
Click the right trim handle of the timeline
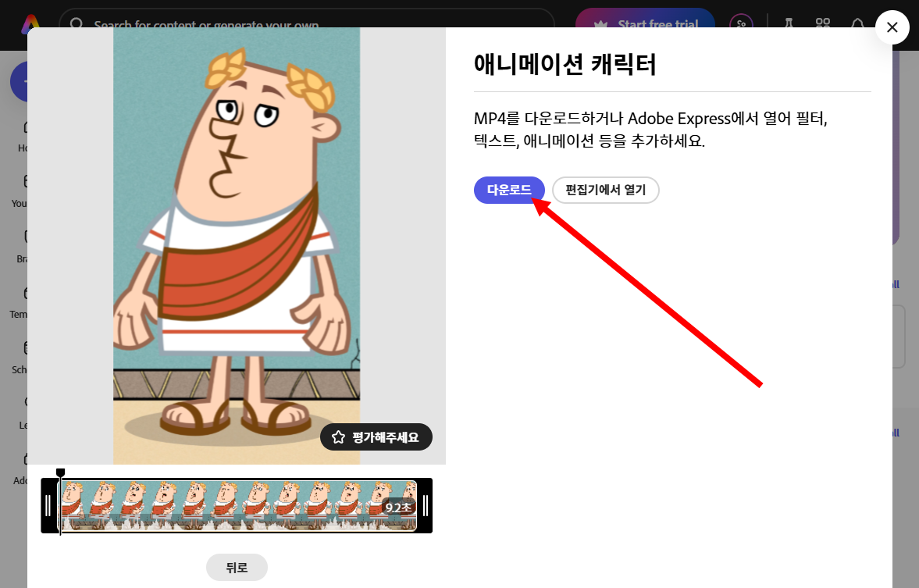tap(426, 505)
